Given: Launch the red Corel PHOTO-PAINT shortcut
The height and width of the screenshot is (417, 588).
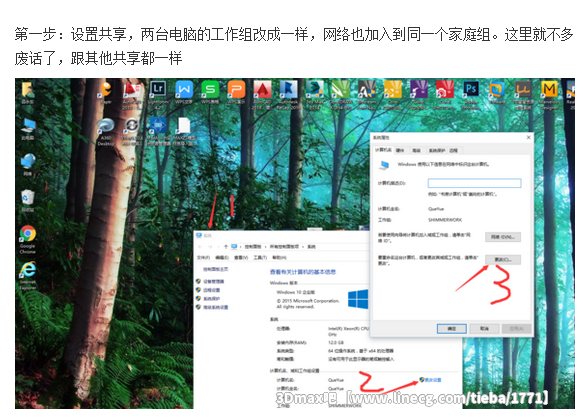Looking at the screenshot, I should tap(445, 94).
